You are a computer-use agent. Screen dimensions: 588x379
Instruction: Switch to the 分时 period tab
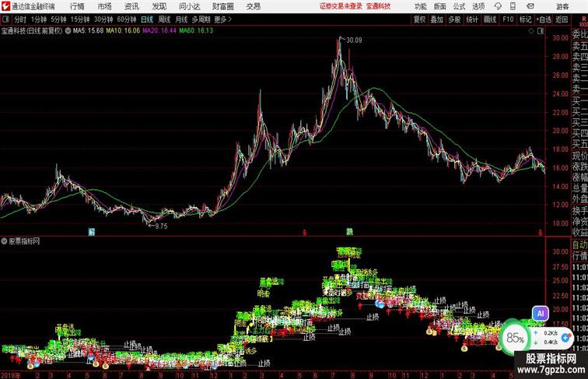(x=20, y=19)
